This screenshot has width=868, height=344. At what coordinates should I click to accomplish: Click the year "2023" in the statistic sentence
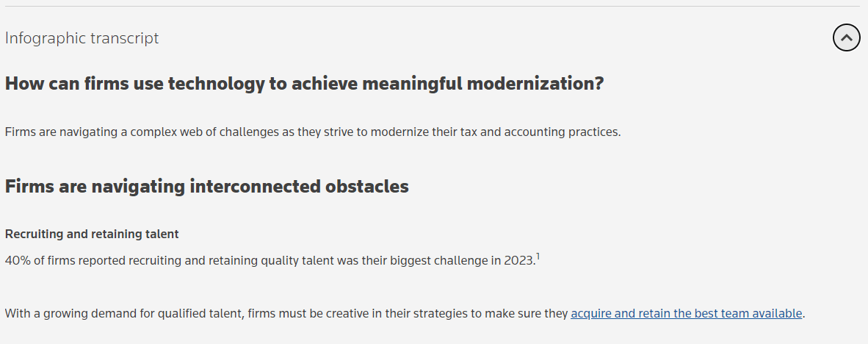pos(519,260)
